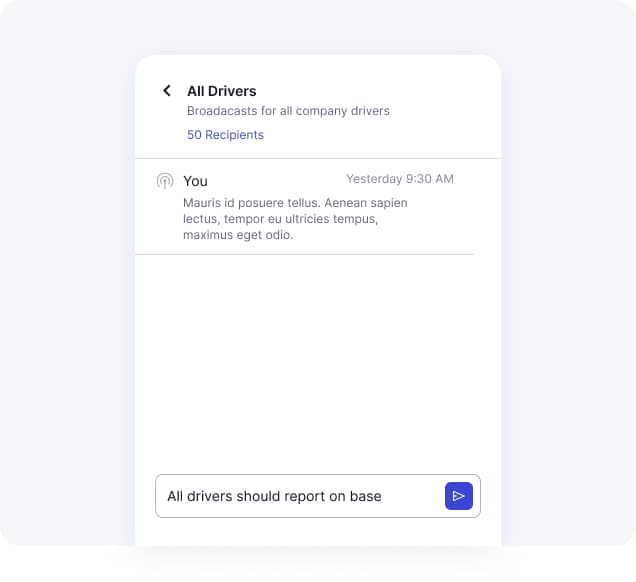Click the message line starting with Mauris id posuere
The image size is (636, 582).
295,203
